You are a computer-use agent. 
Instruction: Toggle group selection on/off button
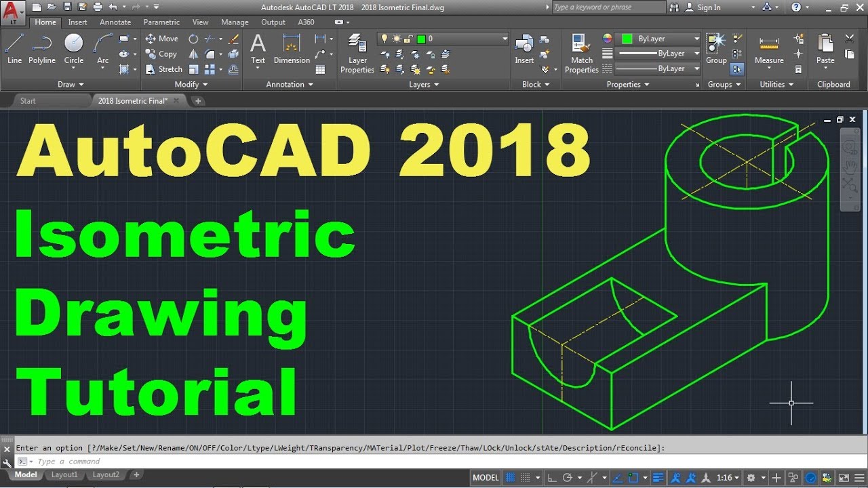pos(737,69)
